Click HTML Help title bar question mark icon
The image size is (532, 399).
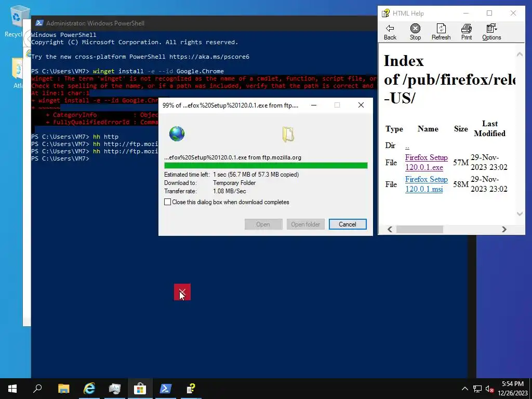(x=385, y=13)
